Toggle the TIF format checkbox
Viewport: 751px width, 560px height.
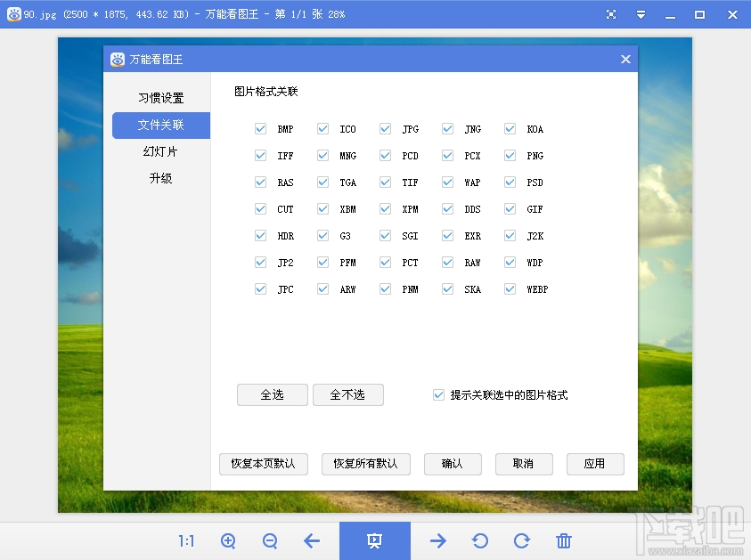coord(385,183)
